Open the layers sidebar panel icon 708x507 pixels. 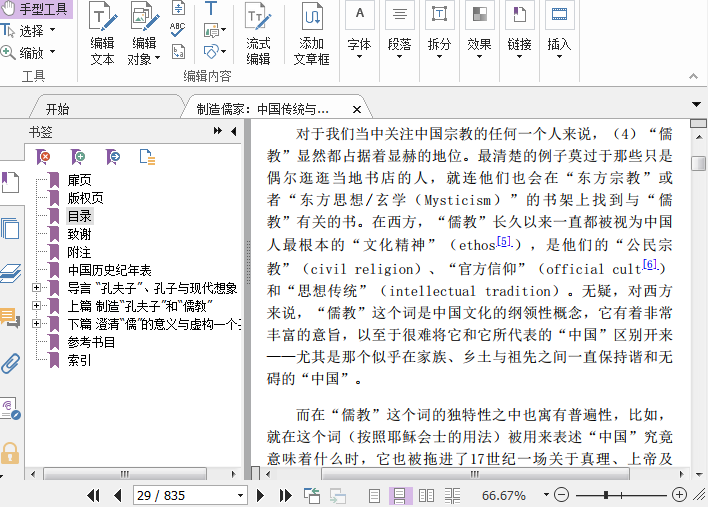[10, 273]
